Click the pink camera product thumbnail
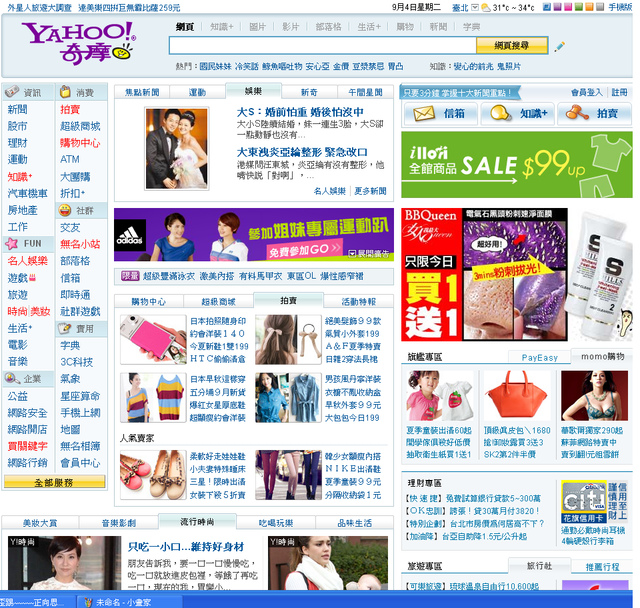 click(153, 340)
